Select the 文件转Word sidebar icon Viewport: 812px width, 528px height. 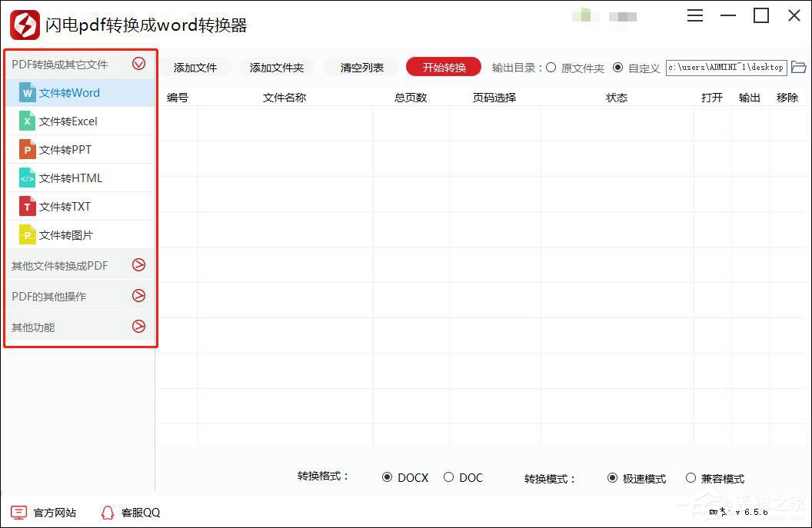28,92
